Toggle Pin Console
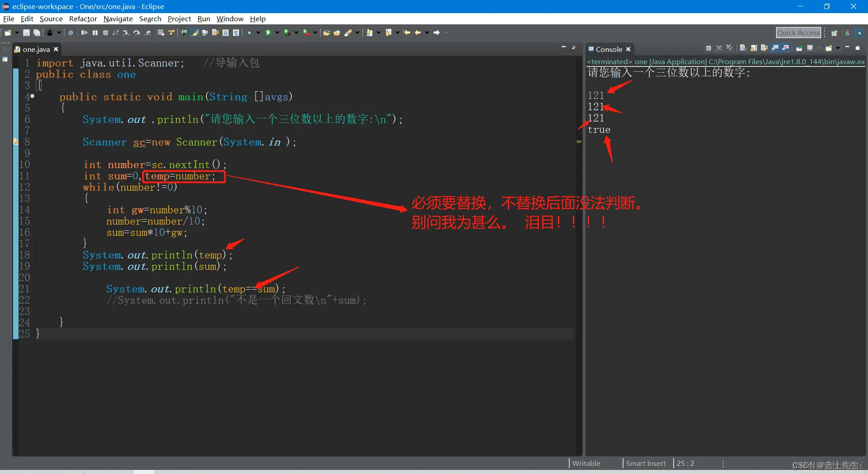 click(799, 48)
